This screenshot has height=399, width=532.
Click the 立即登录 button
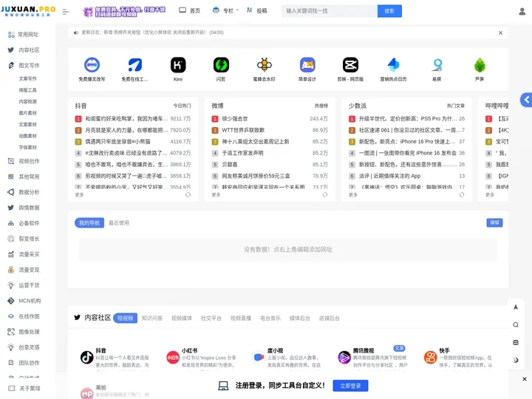[x=350, y=386]
